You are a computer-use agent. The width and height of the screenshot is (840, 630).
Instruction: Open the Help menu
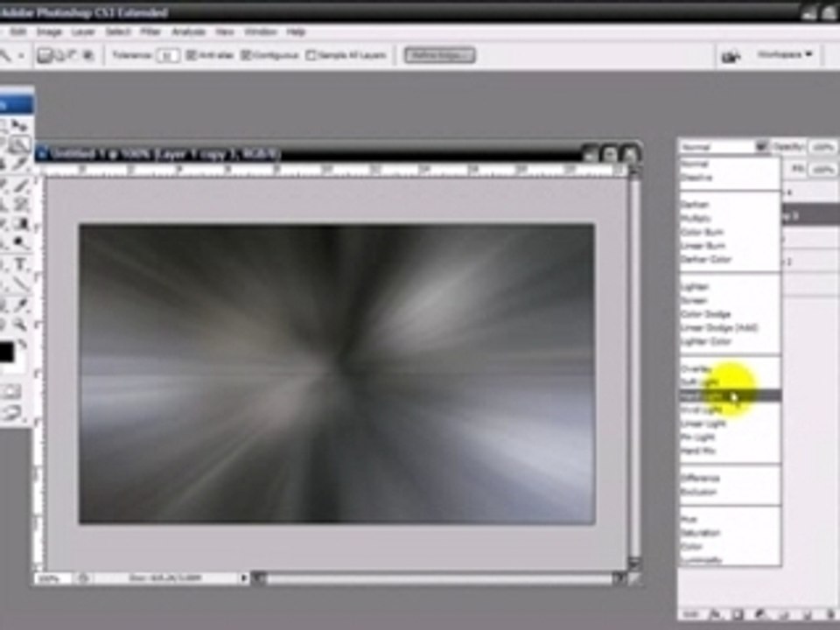click(295, 31)
